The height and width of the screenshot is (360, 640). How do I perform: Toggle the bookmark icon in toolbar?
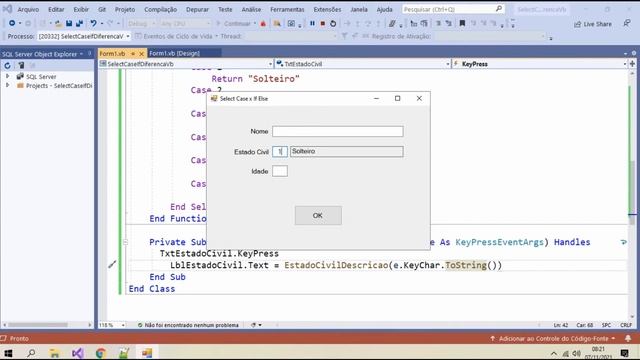[462, 24]
